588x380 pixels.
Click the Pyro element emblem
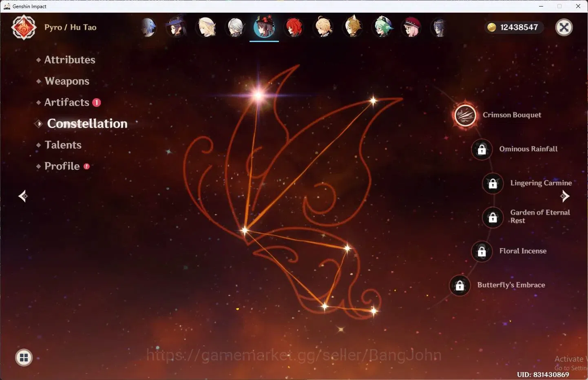pos(24,27)
